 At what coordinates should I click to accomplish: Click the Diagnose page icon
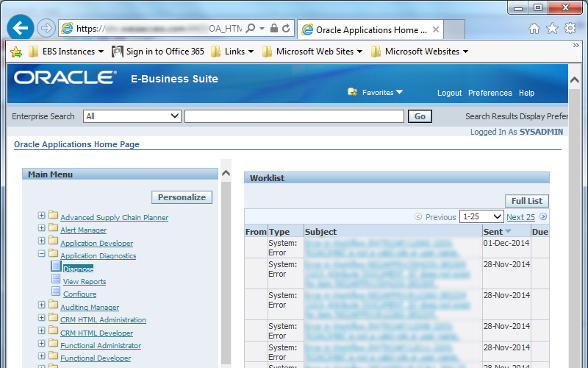coord(56,266)
